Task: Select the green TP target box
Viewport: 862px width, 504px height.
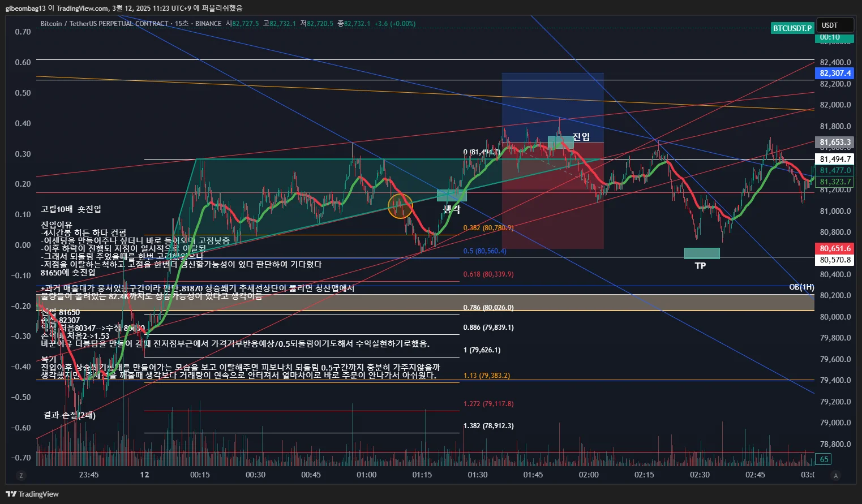Action: pyautogui.click(x=702, y=253)
